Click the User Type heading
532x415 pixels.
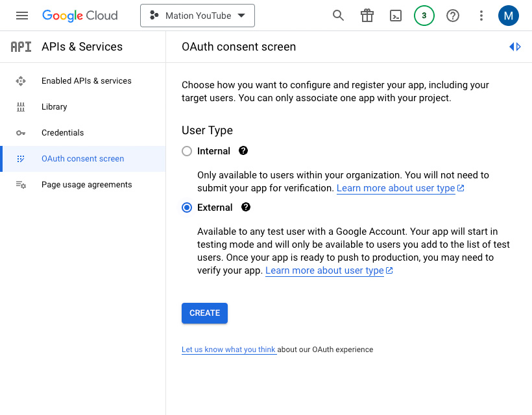(208, 130)
